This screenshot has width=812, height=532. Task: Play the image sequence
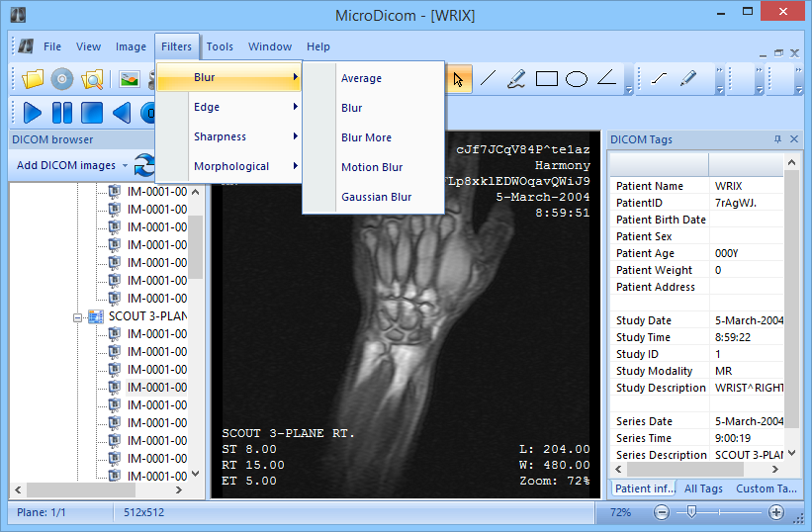click(x=33, y=113)
